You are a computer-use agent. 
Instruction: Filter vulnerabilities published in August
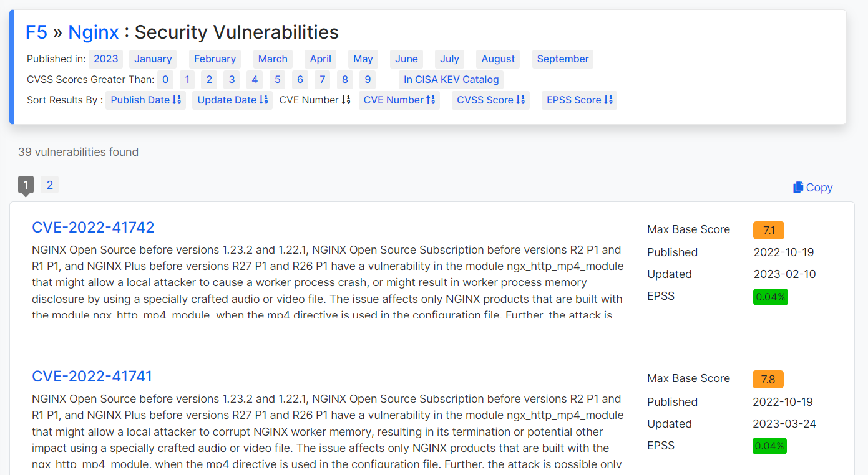click(498, 59)
